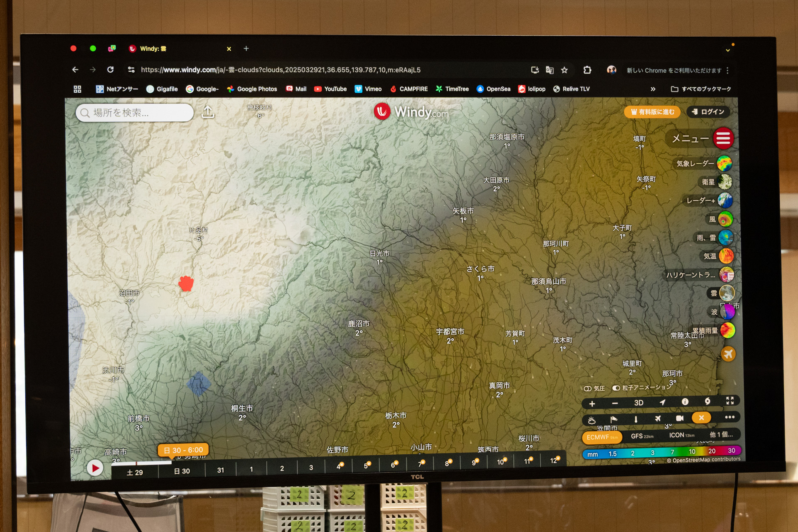
Task: Expand the 他 1 個 more models option
Action: (x=721, y=435)
